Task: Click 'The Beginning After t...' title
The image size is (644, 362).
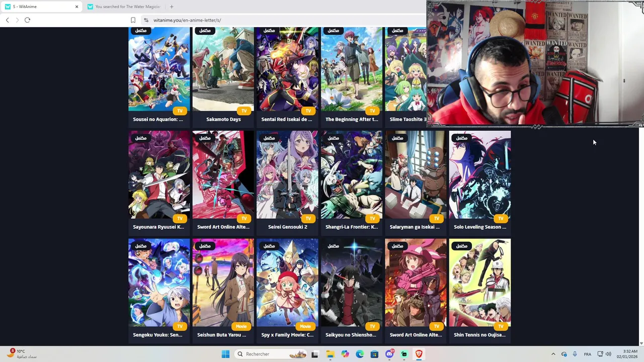Action: [352, 119]
